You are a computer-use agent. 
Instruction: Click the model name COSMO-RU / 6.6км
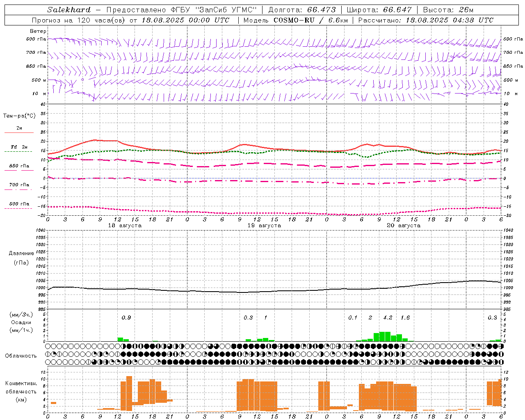[311, 20]
